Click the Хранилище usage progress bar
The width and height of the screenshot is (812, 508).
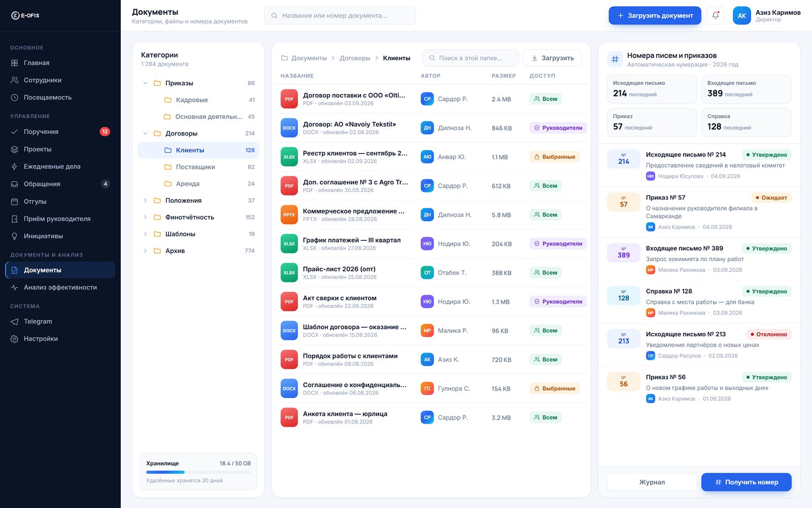point(198,472)
